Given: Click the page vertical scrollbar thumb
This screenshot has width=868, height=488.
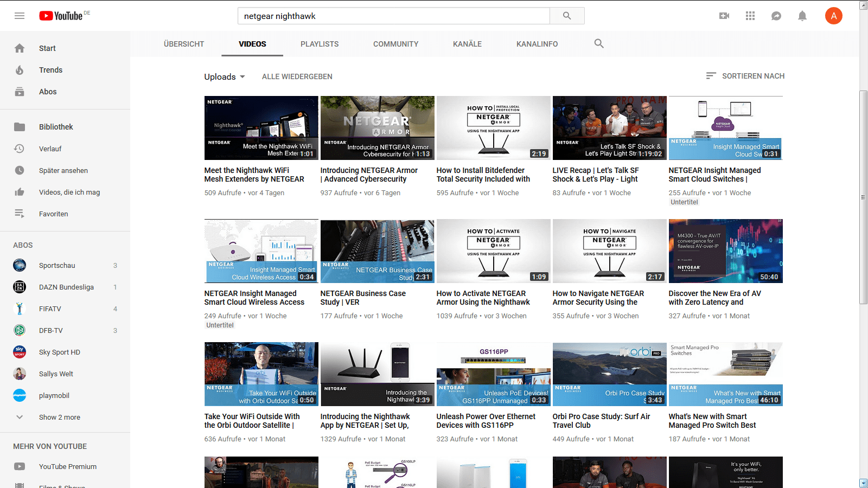Looking at the screenshot, I should 864,197.
